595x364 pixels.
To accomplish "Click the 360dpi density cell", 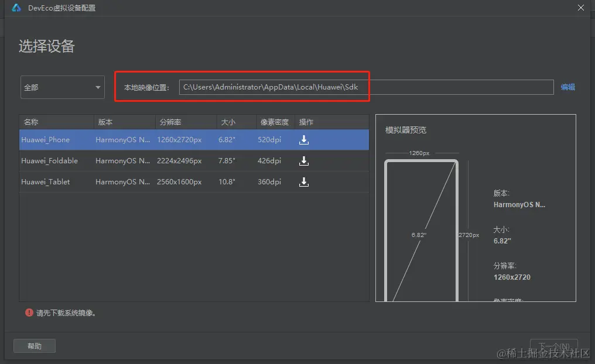I will (x=269, y=181).
